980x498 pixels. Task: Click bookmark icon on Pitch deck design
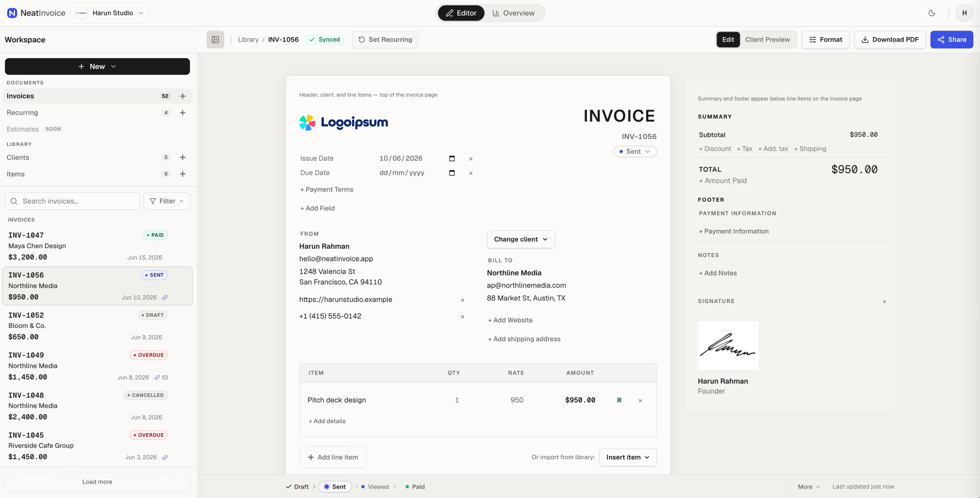(619, 400)
